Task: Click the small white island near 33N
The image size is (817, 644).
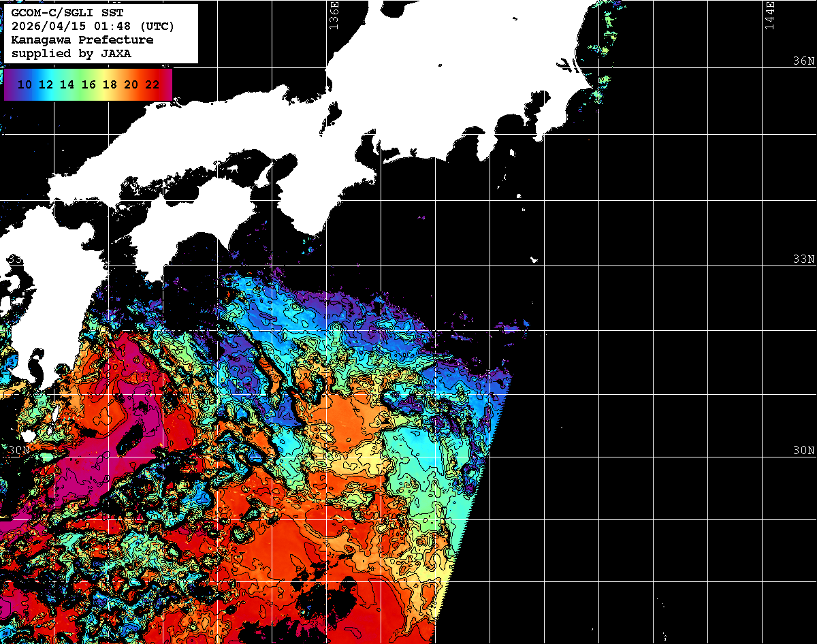Action: point(534,259)
